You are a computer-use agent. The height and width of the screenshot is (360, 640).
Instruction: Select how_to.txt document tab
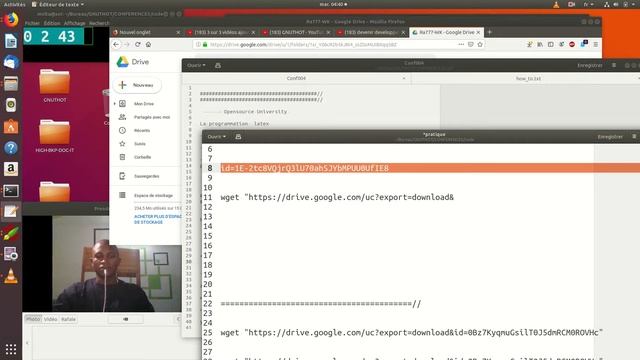point(528,78)
